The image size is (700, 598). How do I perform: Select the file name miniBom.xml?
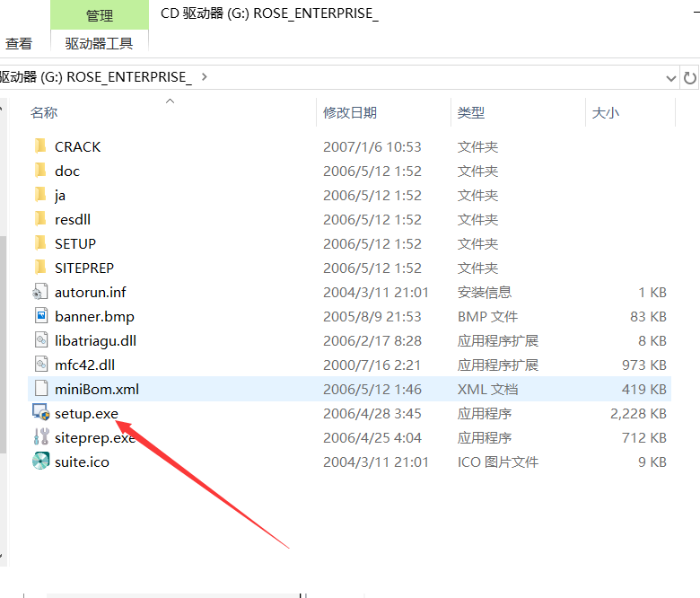click(x=97, y=389)
